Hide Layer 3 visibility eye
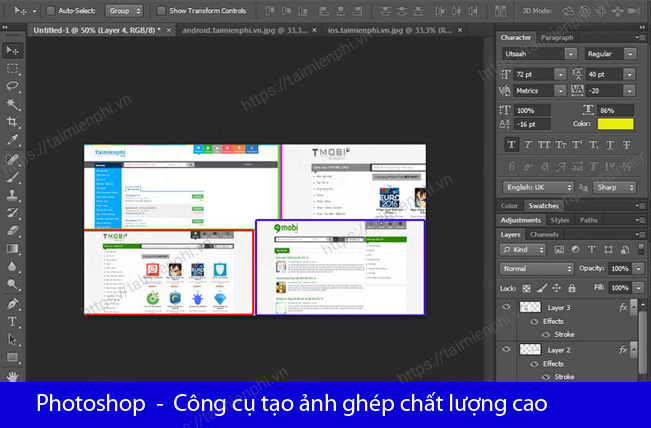 pyautogui.click(x=506, y=307)
